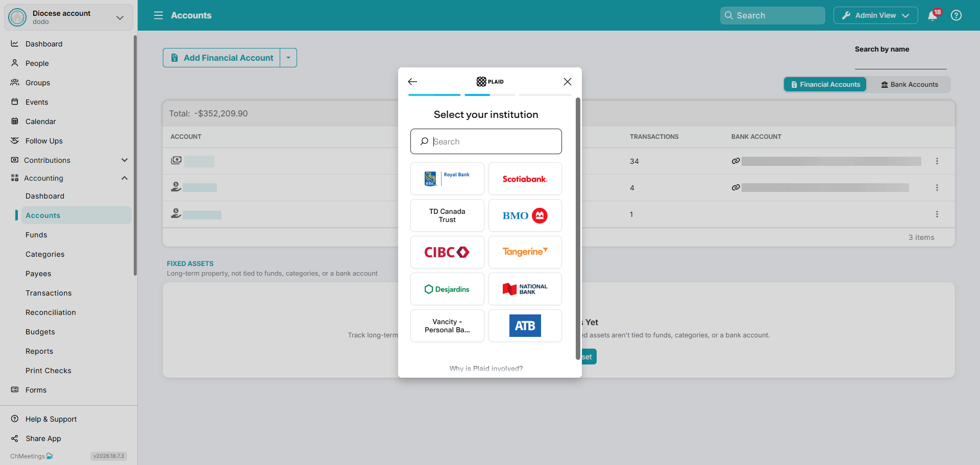This screenshot has height=465, width=980.
Task: Open Payees page
Action: (x=38, y=274)
